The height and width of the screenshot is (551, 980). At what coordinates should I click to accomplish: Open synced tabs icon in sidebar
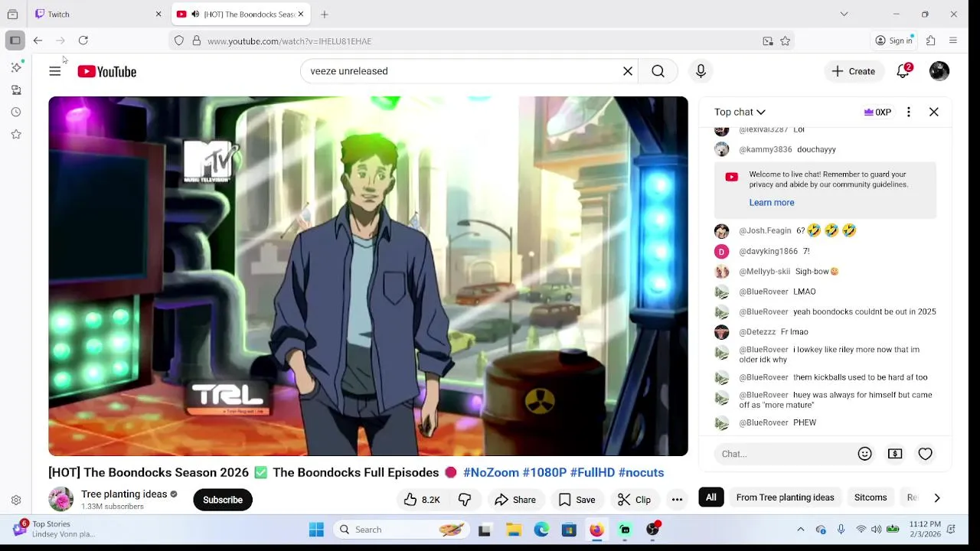click(16, 90)
